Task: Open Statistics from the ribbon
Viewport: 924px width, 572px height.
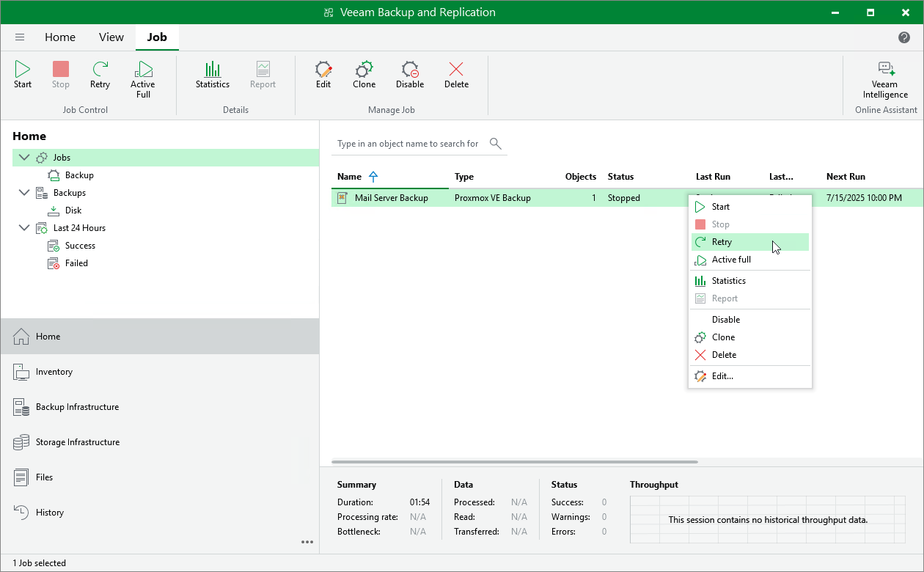Action: click(x=213, y=75)
